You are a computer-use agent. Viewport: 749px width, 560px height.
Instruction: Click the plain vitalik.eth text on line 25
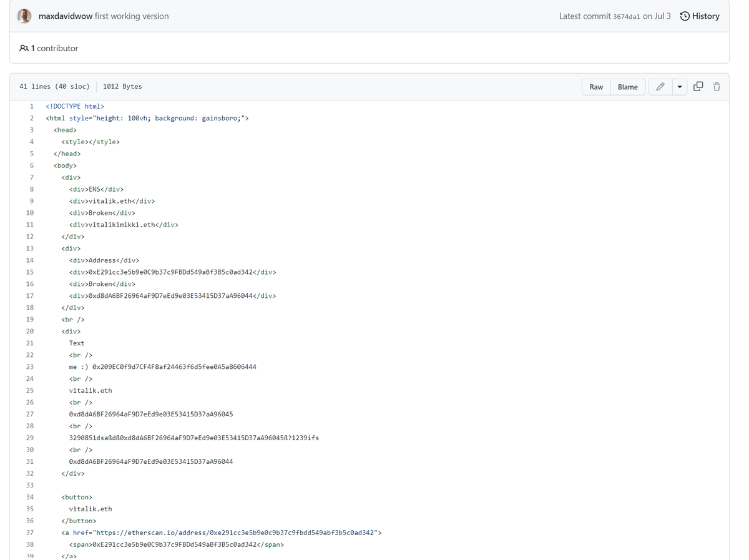91,390
